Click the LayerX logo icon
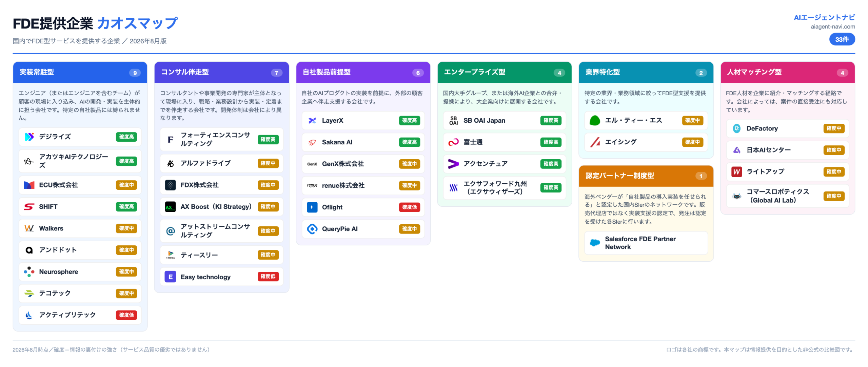 pyautogui.click(x=312, y=121)
